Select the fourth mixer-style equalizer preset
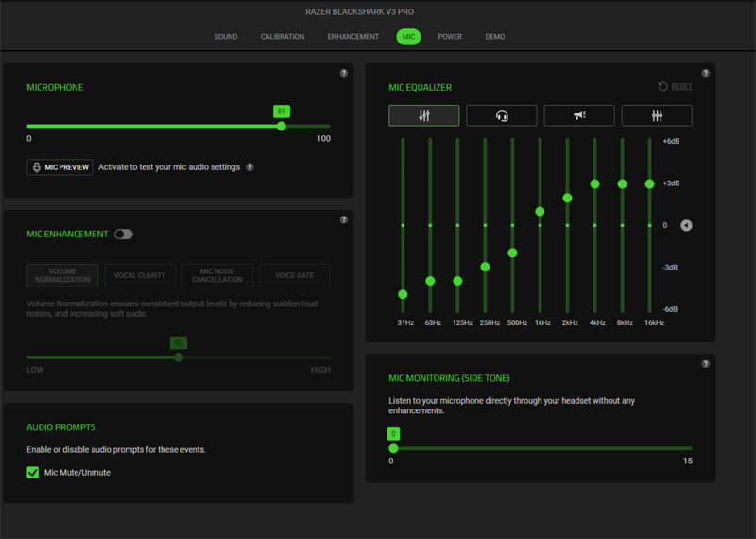The width and height of the screenshot is (756, 539). pos(657,115)
